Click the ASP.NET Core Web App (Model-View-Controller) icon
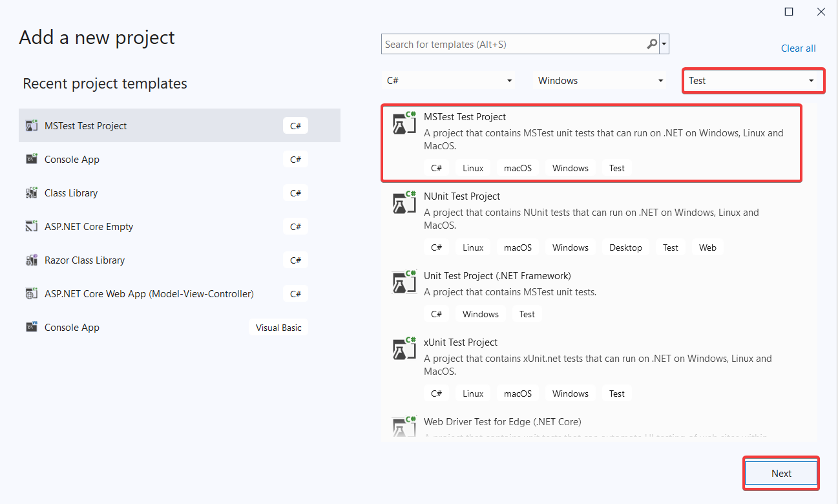The image size is (838, 504). coord(32,294)
